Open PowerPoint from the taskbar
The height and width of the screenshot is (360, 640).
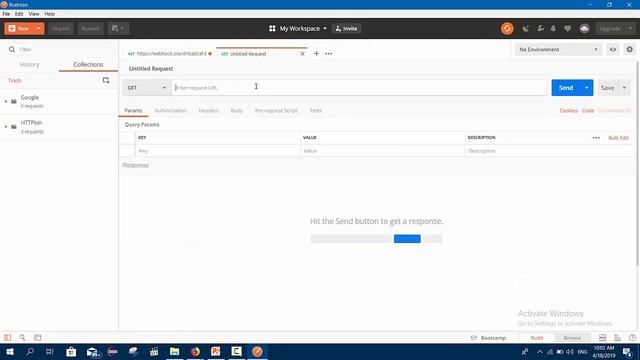tap(216, 351)
